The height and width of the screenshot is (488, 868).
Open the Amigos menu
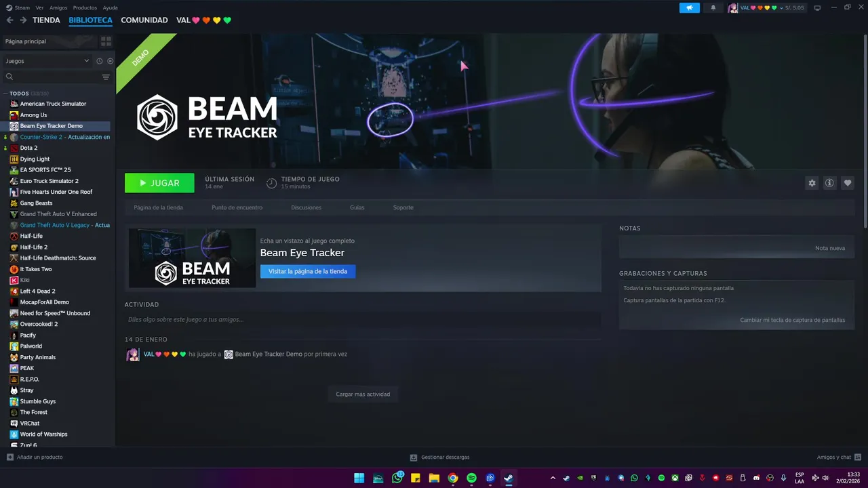coord(58,7)
